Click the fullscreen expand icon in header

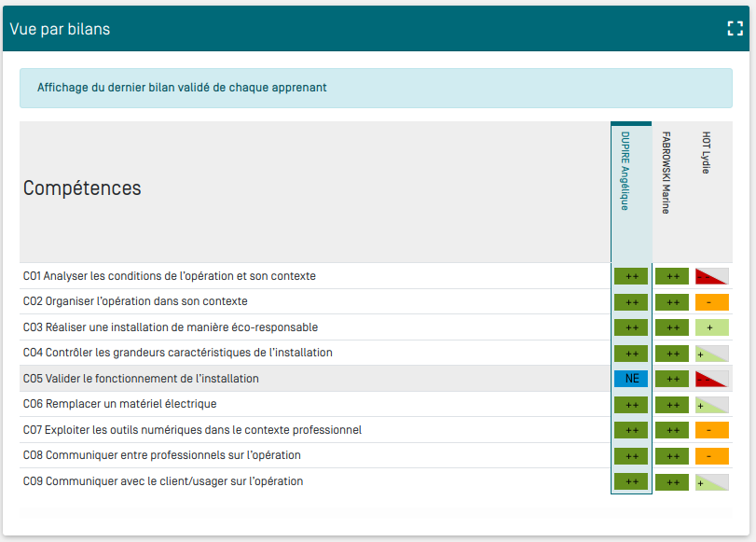click(735, 29)
